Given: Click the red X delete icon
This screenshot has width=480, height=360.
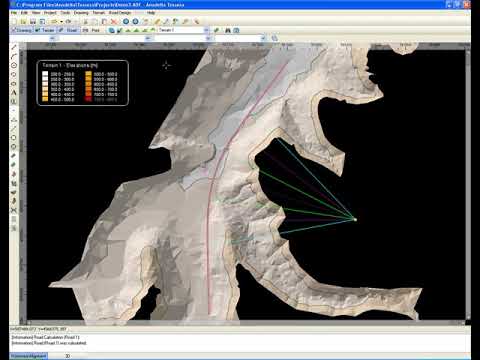Looking at the screenshot, I should click(x=114, y=22).
